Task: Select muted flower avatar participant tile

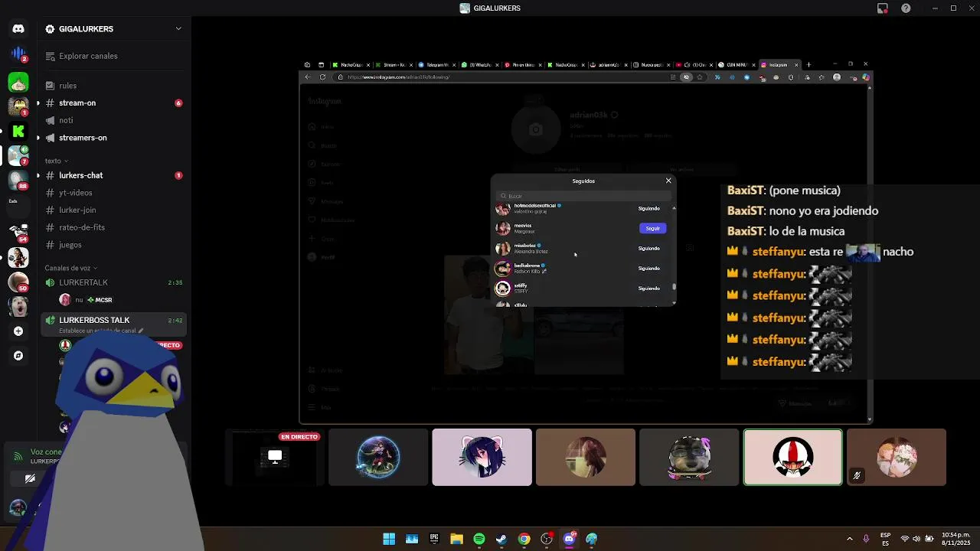Action: tap(897, 457)
